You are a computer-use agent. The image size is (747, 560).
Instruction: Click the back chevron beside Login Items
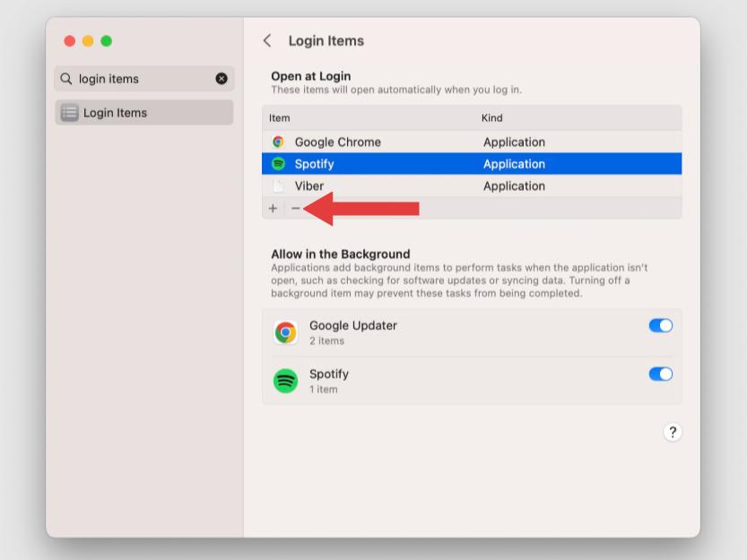pyautogui.click(x=267, y=41)
